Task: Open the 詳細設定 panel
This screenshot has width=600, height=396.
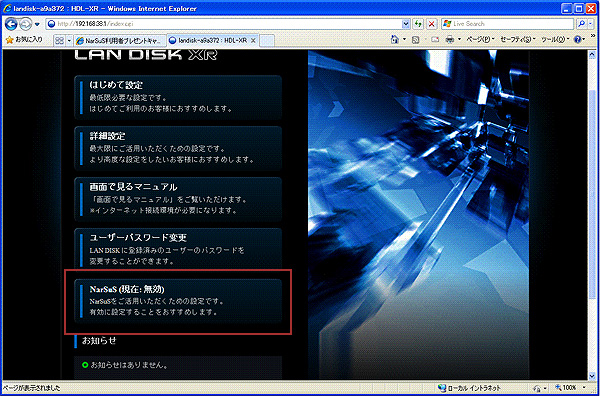Action: [178, 148]
